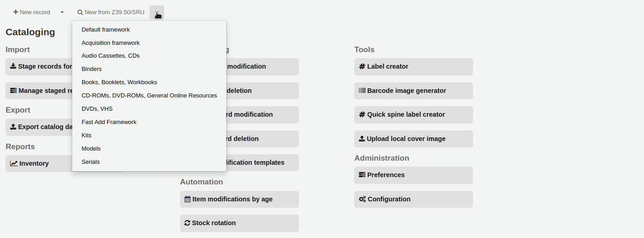Click the Upload local cover image icon

pyautogui.click(x=362, y=139)
